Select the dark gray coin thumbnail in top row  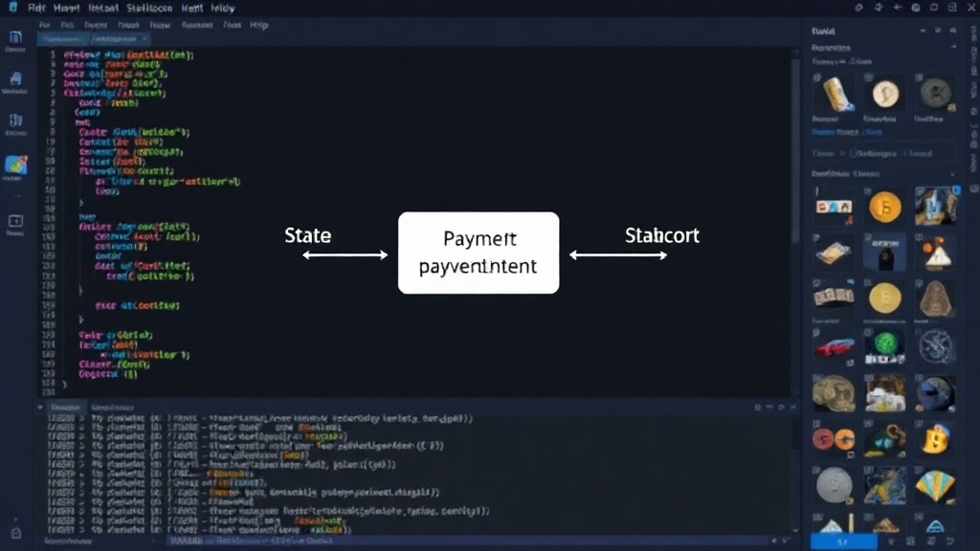(936, 95)
